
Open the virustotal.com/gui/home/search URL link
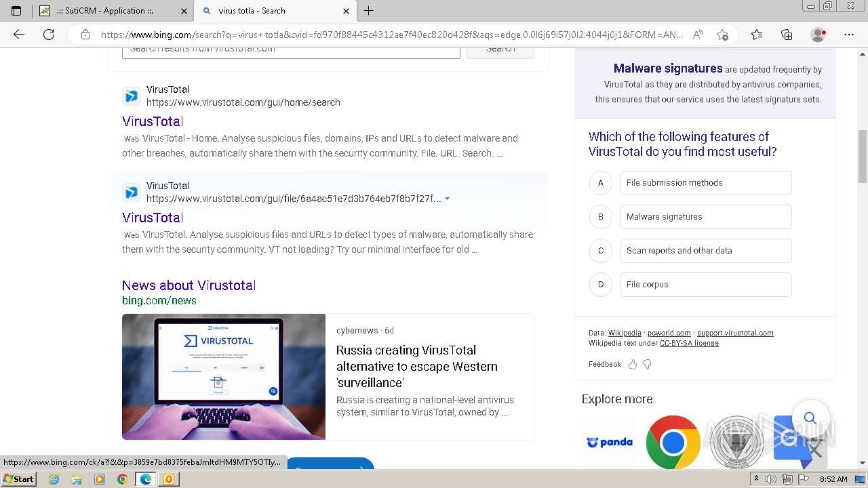(x=243, y=102)
